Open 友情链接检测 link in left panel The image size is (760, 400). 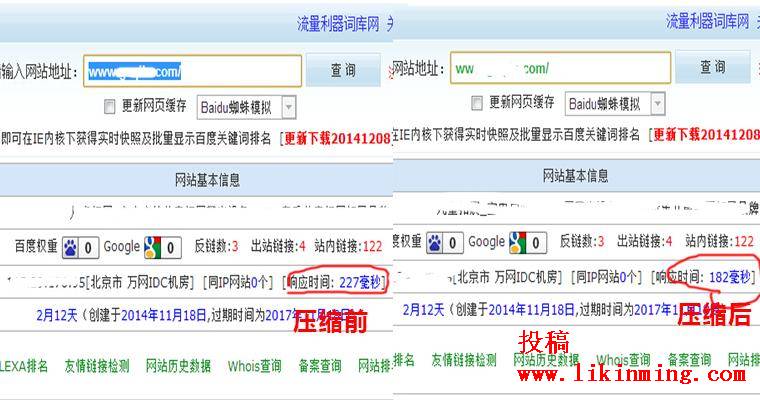pyautogui.click(x=97, y=365)
